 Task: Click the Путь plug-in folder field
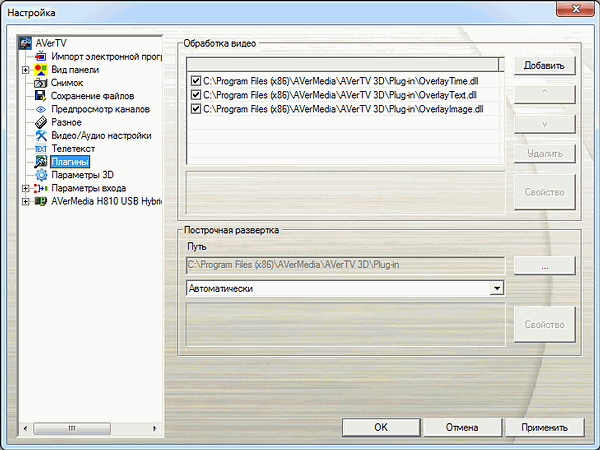pyautogui.click(x=345, y=265)
